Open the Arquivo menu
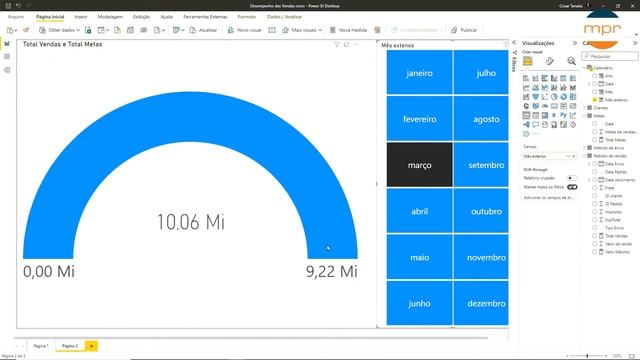The width and height of the screenshot is (640, 360). [16, 17]
